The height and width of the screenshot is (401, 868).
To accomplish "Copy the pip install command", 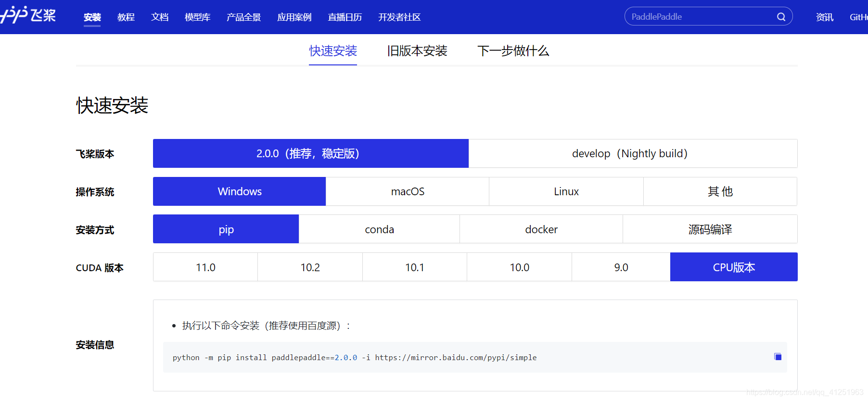I will click(778, 357).
